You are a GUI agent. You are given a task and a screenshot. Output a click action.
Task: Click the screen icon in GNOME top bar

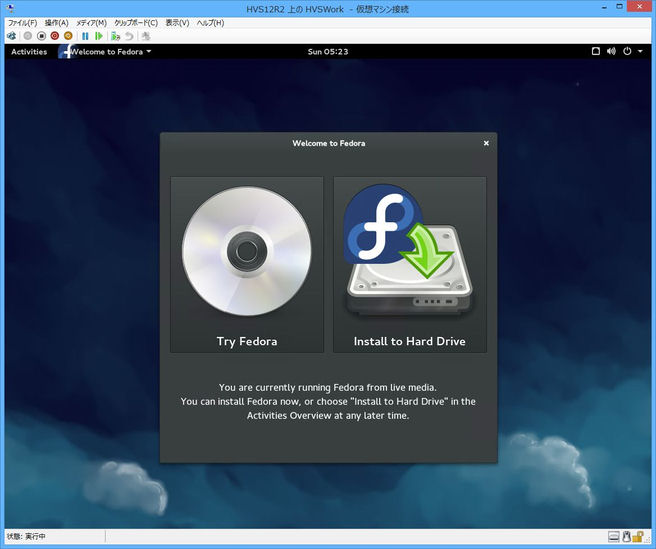[x=596, y=51]
